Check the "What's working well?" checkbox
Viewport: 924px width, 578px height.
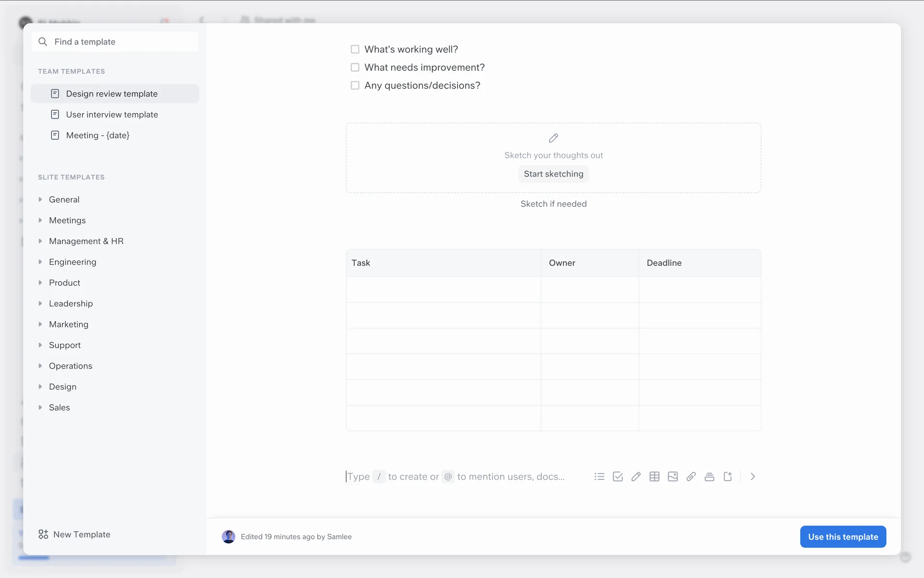tap(355, 49)
